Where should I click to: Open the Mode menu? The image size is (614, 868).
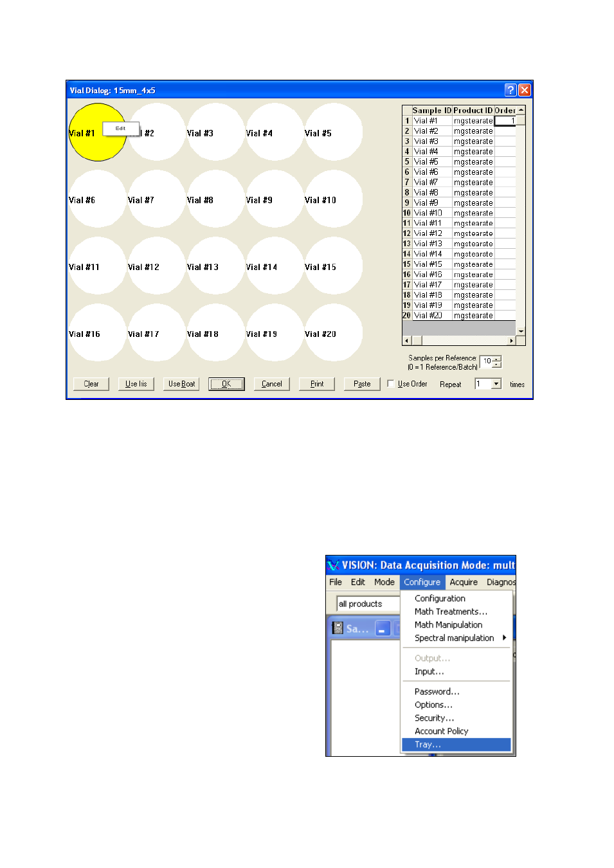pos(384,582)
